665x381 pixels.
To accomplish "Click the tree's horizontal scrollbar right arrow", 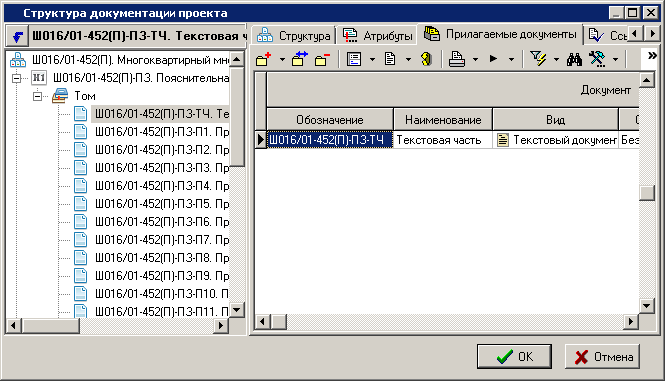I will (221, 325).
